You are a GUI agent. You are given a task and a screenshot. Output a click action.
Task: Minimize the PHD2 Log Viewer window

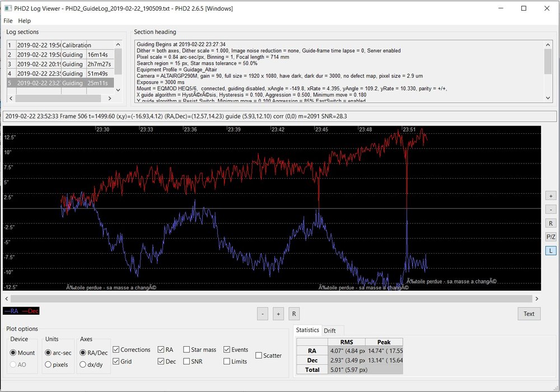click(x=501, y=8)
